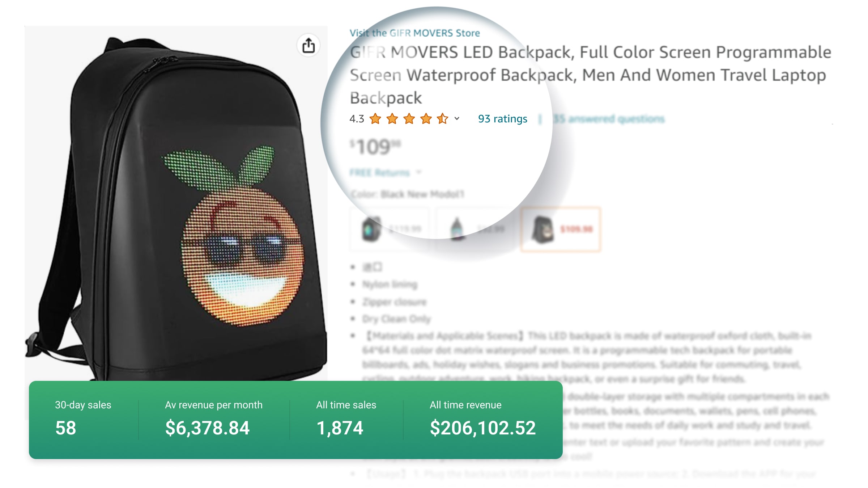This screenshot has height=488, width=868.
Task: Click the All time sales figure 1,874
Action: (340, 428)
